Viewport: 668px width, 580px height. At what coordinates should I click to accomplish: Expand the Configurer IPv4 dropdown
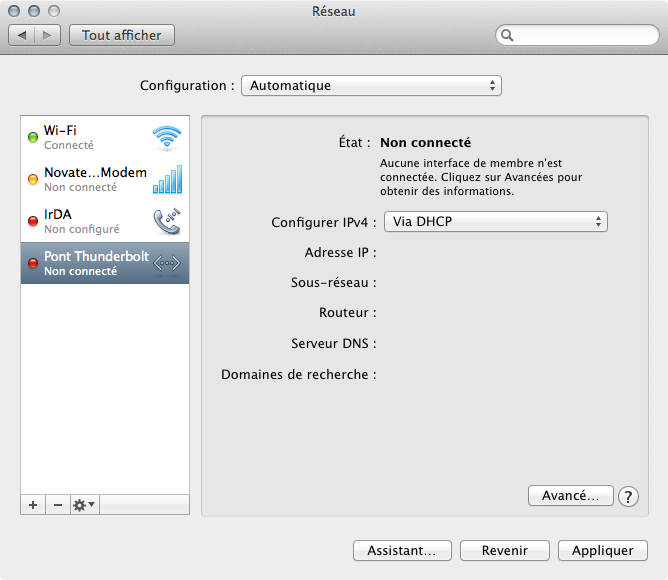(x=495, y=221)
